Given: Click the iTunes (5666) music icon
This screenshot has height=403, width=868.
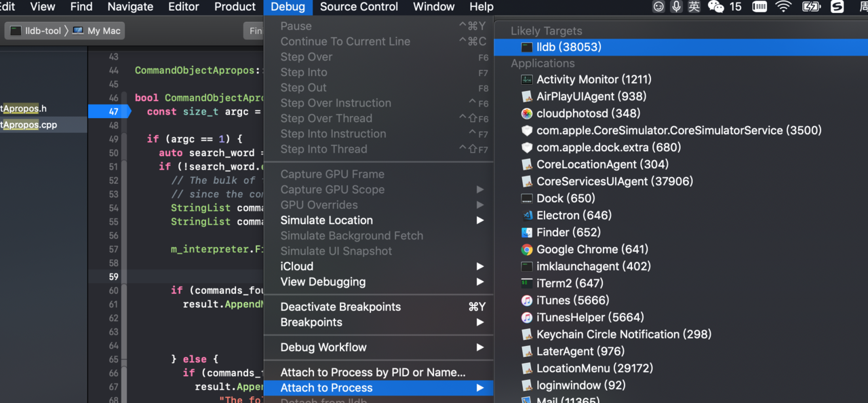Looking at the screenshot, I should [527, 300].
